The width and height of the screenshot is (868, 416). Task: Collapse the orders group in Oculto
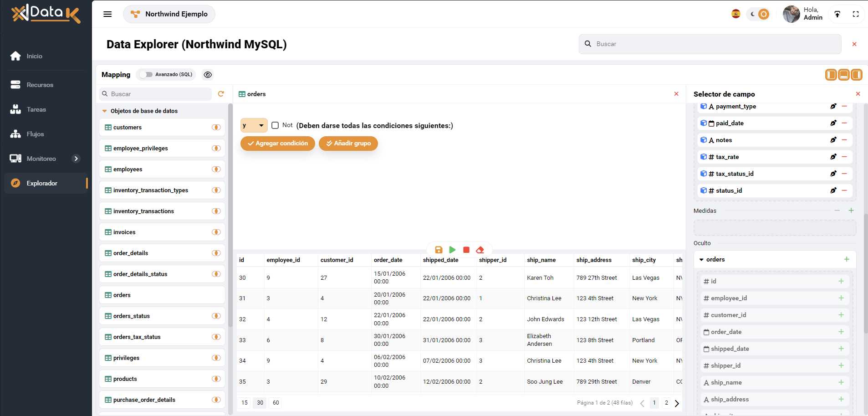[701, 260]
